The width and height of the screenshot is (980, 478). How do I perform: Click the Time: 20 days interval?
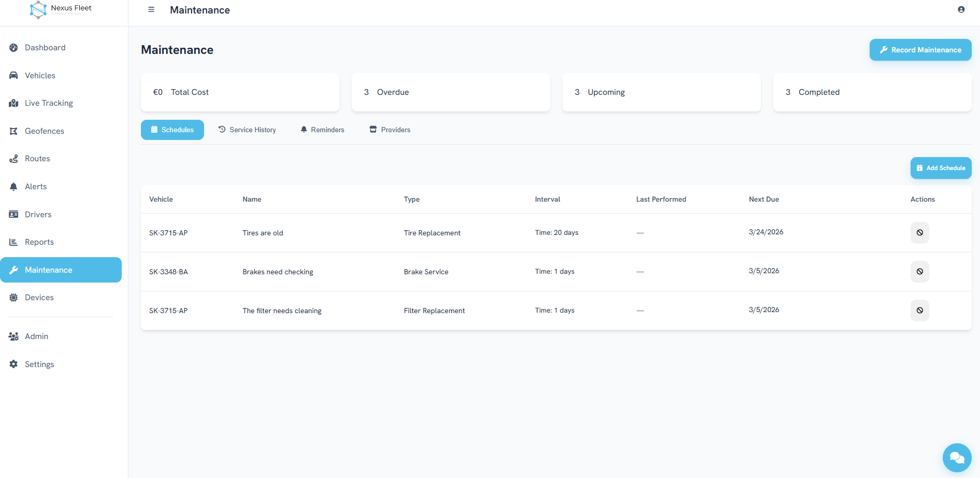[x=556, y=232]
